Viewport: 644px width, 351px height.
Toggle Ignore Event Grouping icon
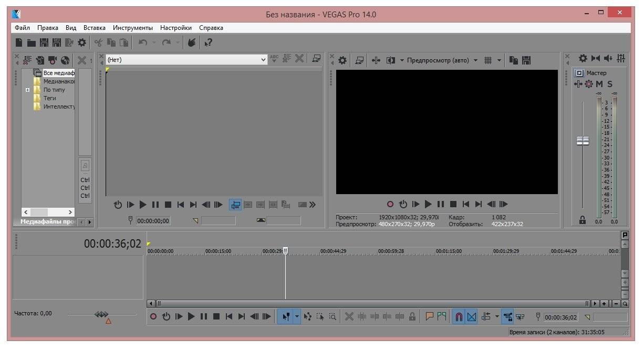pos(521,316)
